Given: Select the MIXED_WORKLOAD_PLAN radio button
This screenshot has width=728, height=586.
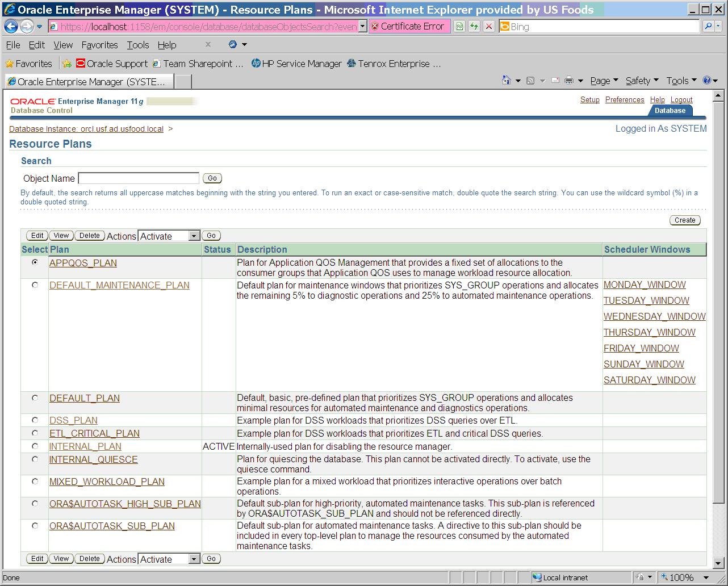Looking at the screenshot, I should tap(35, 482).
